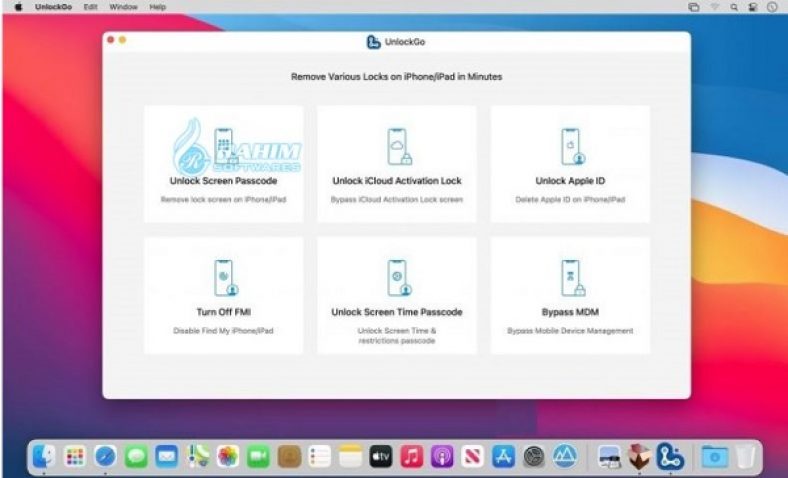Click the Turn Off FMI phone icon

tap(226, 278)
